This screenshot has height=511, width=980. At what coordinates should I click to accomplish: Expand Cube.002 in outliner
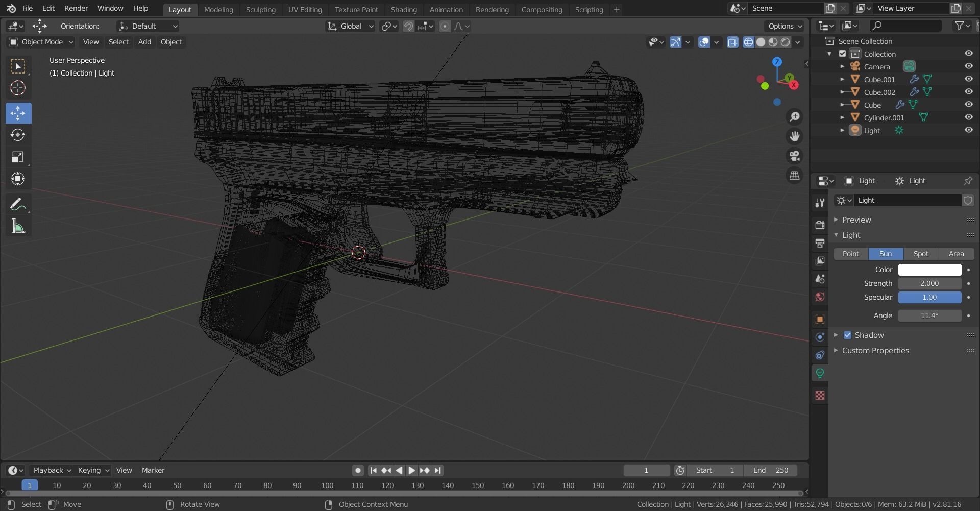842,92
